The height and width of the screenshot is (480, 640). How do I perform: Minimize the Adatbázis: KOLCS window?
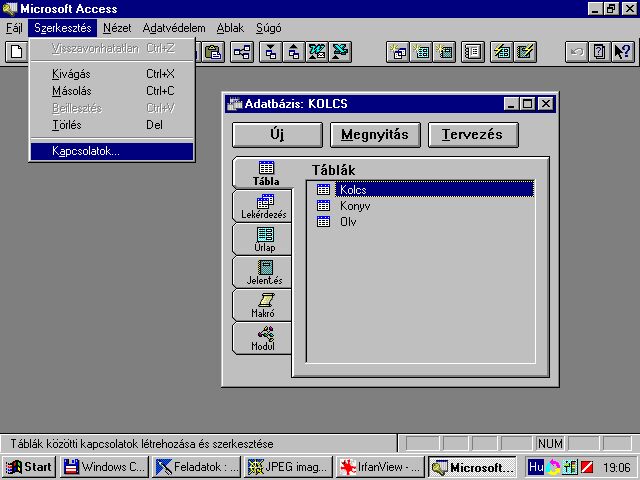pyautogui.click(x=510, y=104)
